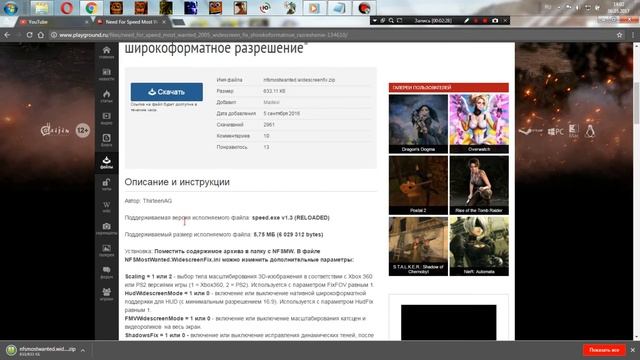Close the downloads bar with X
640x360 pixels.
pos(633,350)
